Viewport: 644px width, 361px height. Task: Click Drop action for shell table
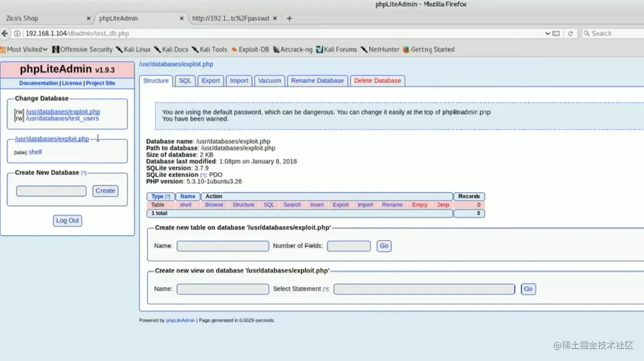pyautogui.click(x=443, y=205)
